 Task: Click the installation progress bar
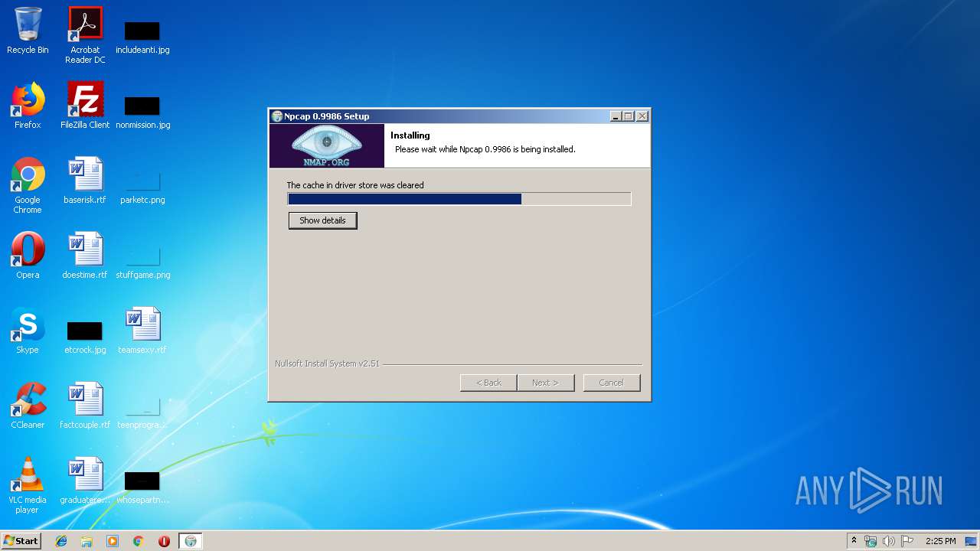459,199
